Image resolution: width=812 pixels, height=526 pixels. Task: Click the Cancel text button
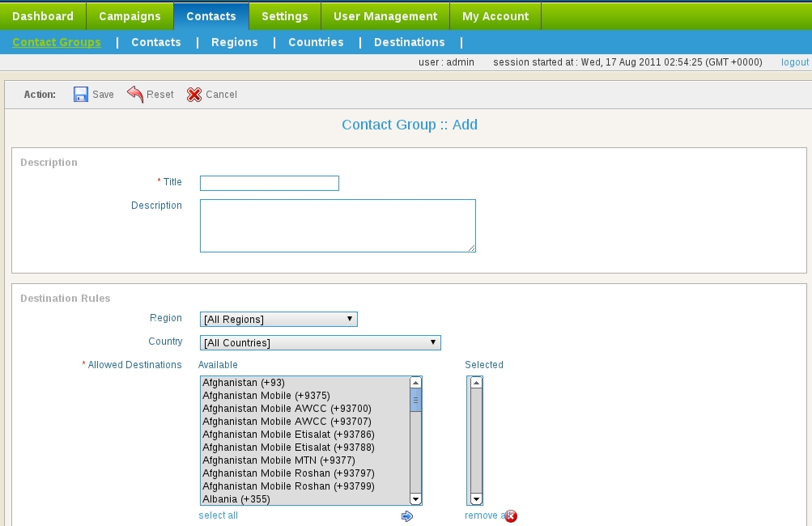tap(221, 94)
